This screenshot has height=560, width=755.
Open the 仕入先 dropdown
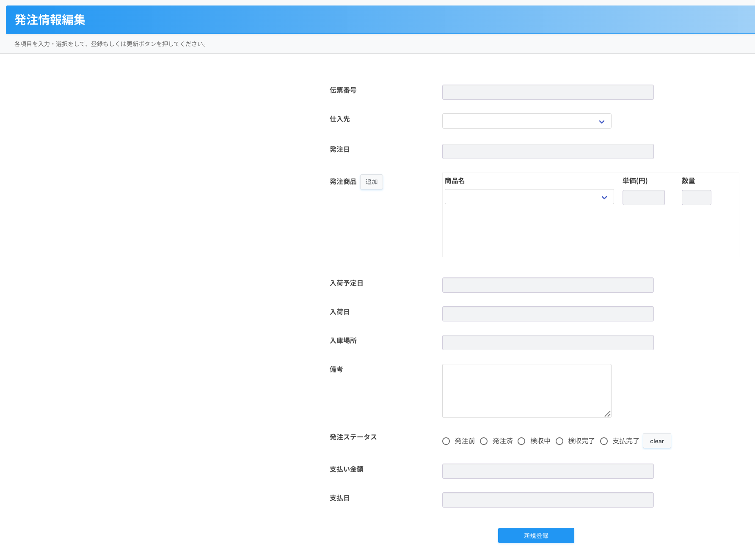pyautogui.click(x=526, y=121)
